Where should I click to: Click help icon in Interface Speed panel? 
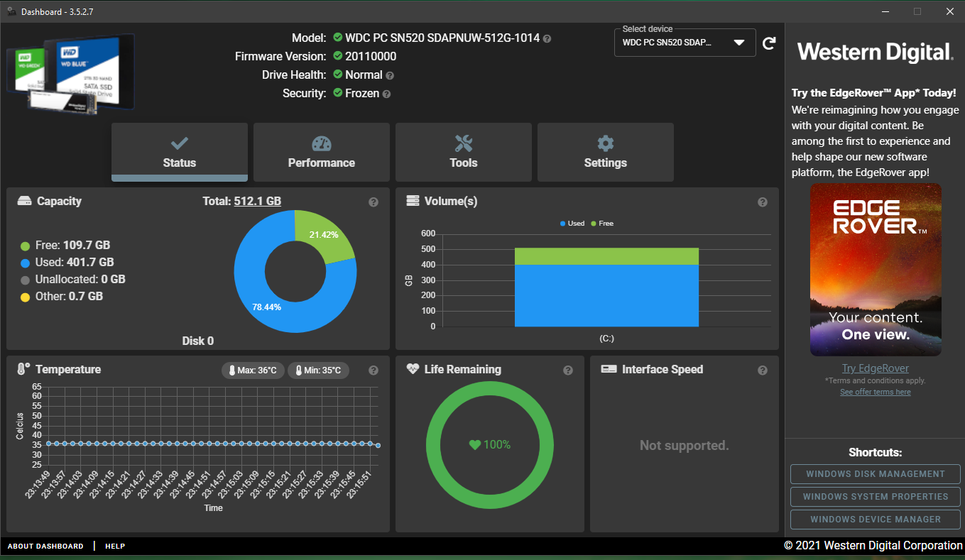(763, 370)
